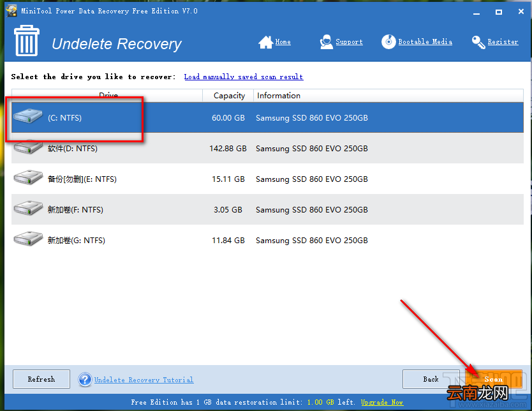This screenshot has height=411, width=532.
Task: Start the Scan button
Action: point(494,379)
